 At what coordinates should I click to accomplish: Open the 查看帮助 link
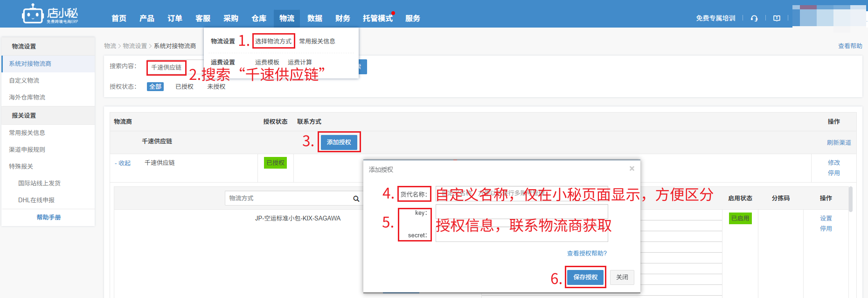850,46
